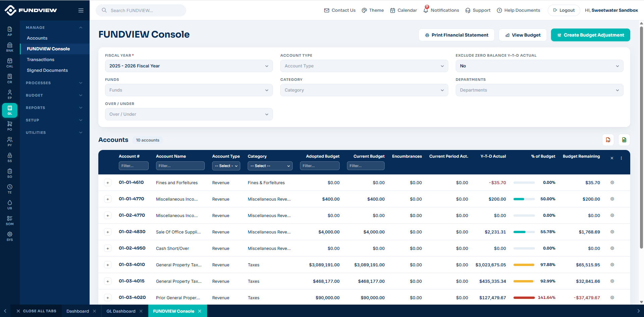Collapse the Manage menu section
The width and height of the screenshot is (644, 317).
tap(54, 28)
